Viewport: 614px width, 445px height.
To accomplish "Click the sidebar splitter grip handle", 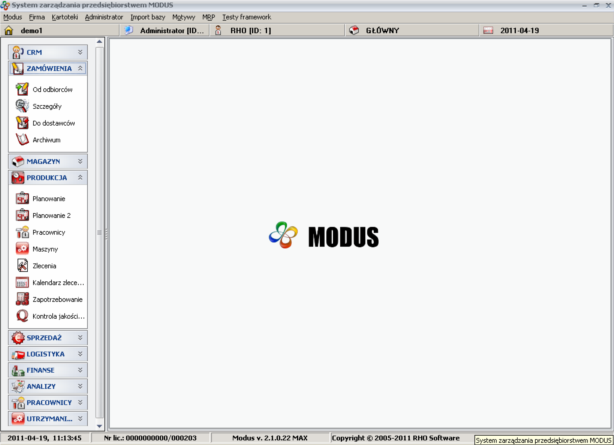I will coord(106,233).
